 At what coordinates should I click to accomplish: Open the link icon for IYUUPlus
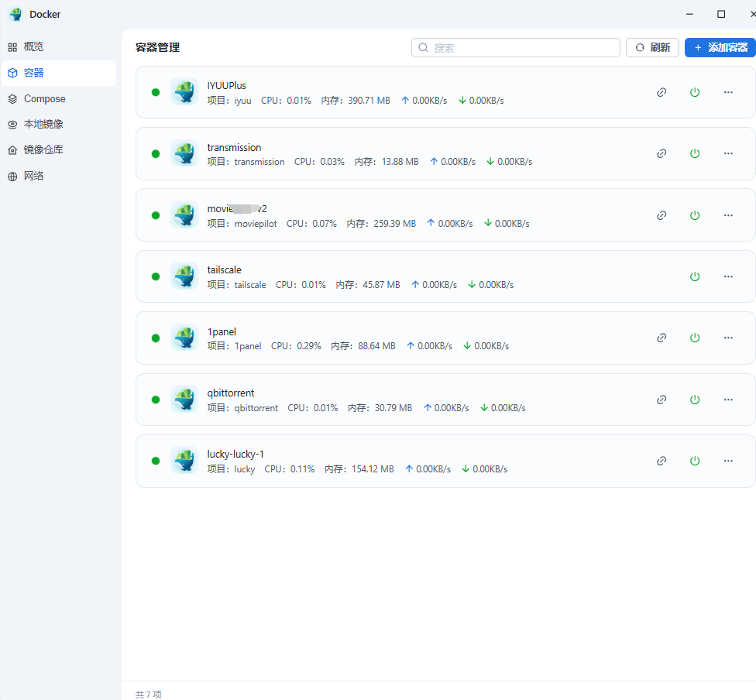click(x=661, y=92)
